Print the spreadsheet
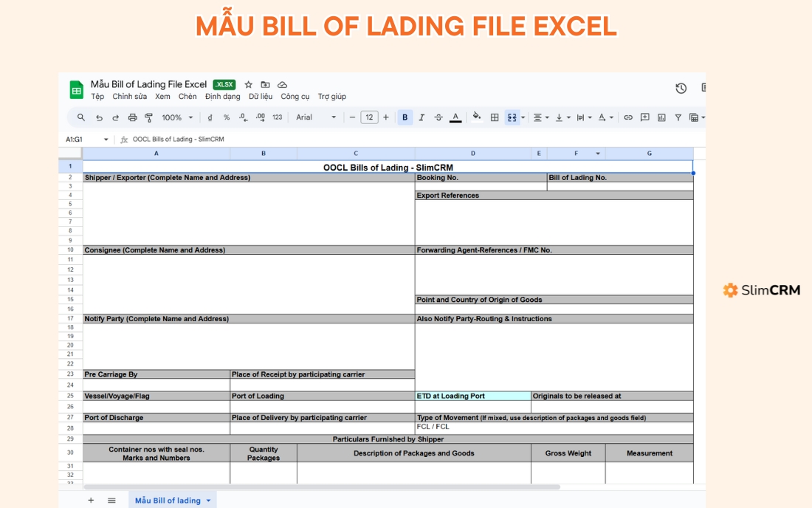 pos(133,117)
